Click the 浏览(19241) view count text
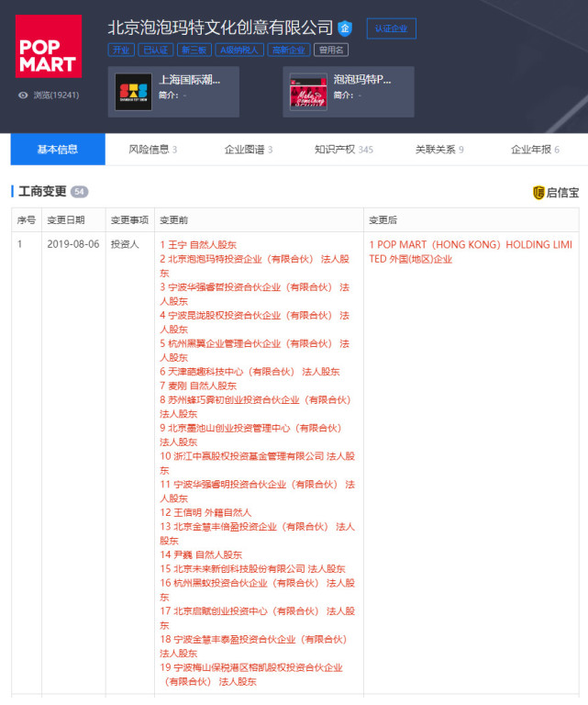Image resolution: width=588 pixels, height=705 pixels. pyautogui.click(x=57, y=95)
